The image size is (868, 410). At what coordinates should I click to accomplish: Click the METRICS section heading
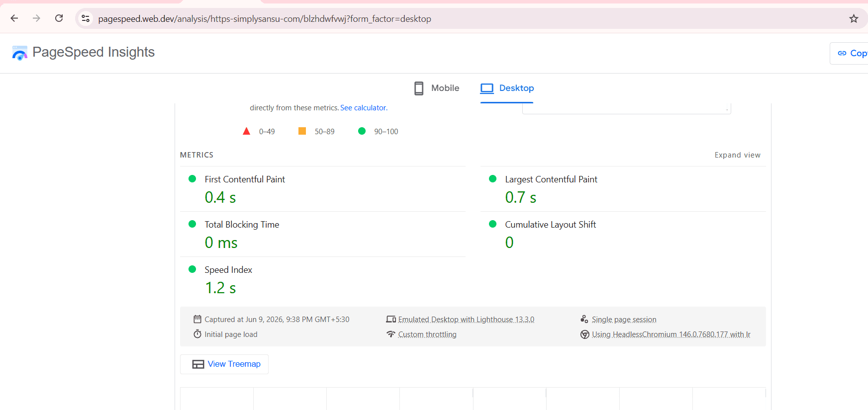click(x=196, y=155)
